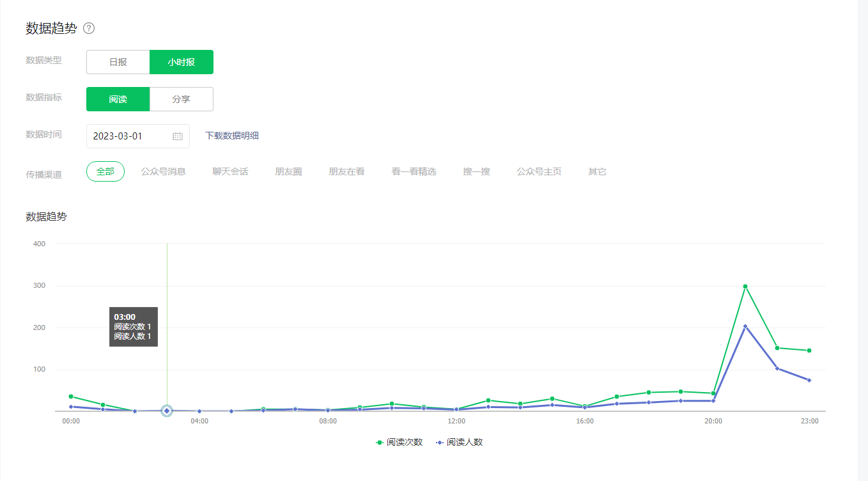Click the 400 y-axis label
This screenshot has height=481, width=868.
point(39,244)
